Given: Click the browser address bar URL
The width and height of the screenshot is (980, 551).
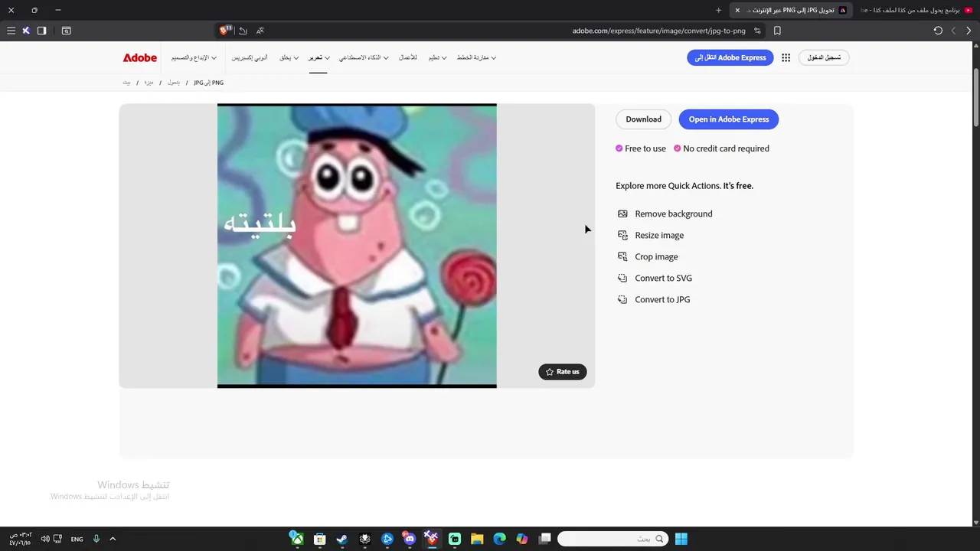Looking at the screenshot, I should coord(658,31).
